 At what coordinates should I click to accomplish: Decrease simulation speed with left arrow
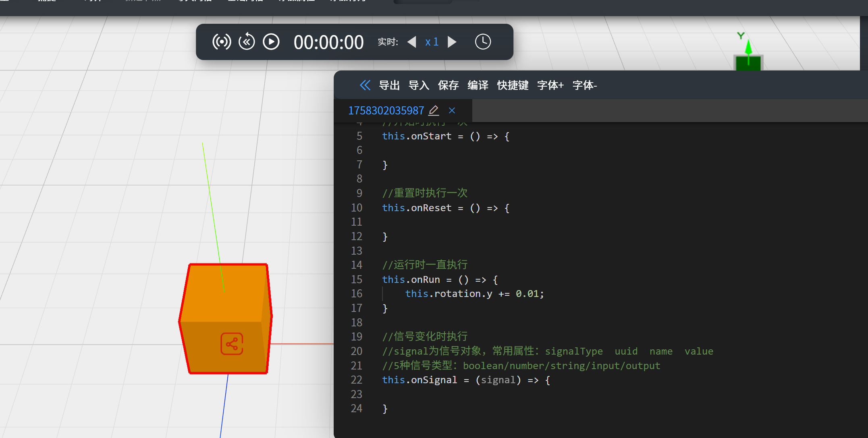pos(412,42)
